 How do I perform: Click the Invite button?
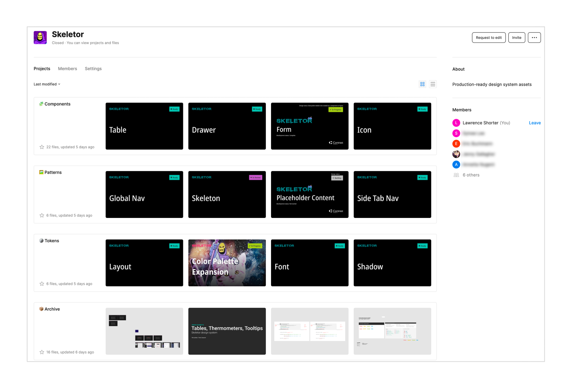point(516,38)
